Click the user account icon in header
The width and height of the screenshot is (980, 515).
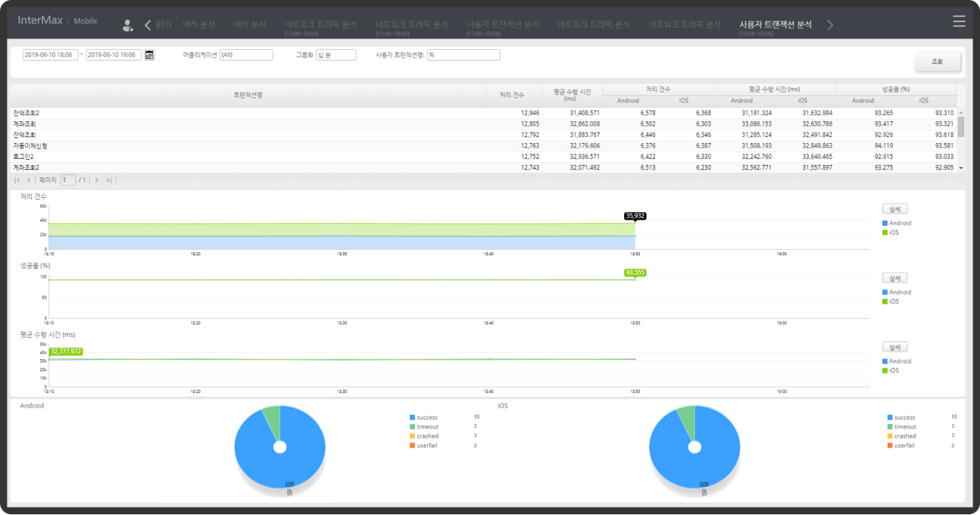click(x=128, y=26)
